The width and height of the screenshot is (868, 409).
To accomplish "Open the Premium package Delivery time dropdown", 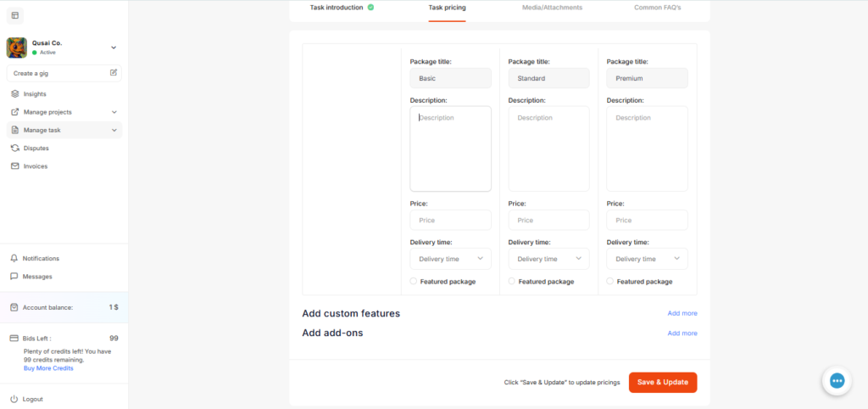I will (x=647, y=259).
